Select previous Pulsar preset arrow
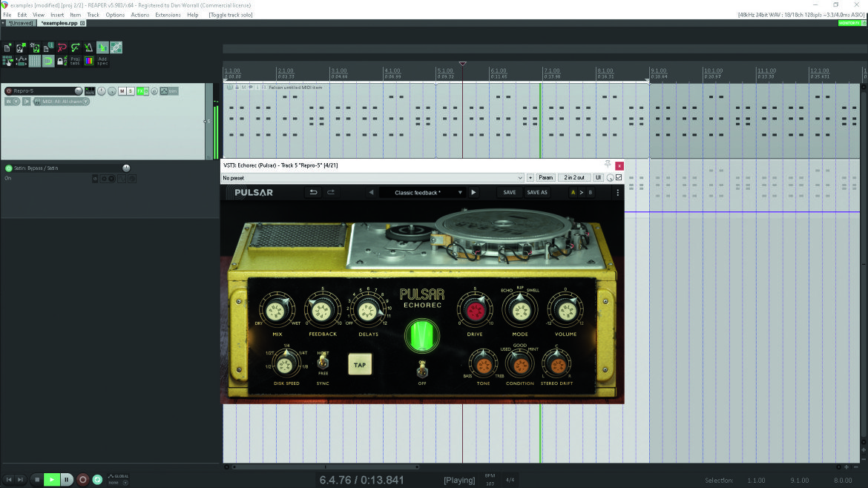Screen dimensions: 868x488 (371, 193)
